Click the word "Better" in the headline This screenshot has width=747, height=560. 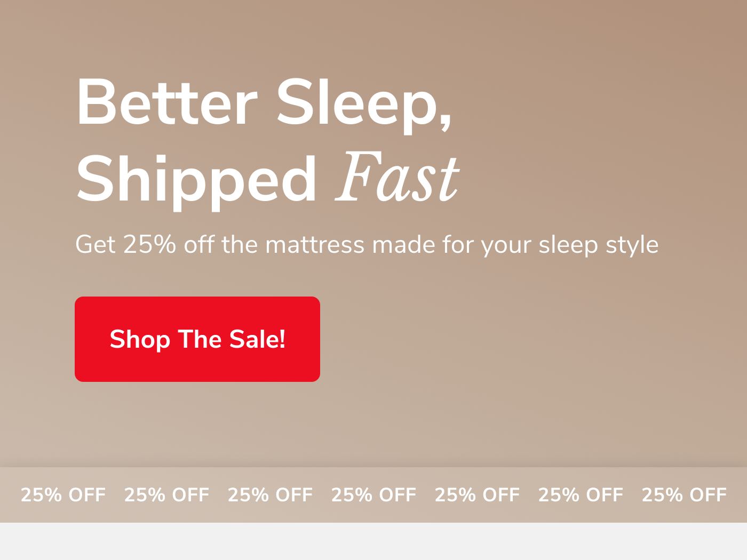(x=167, y=102)
